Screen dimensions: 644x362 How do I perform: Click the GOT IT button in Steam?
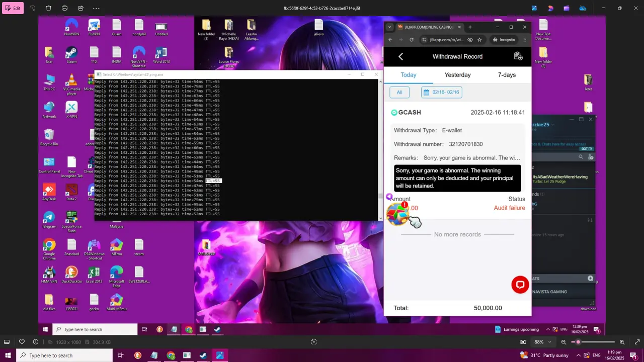tap(587, 149)
